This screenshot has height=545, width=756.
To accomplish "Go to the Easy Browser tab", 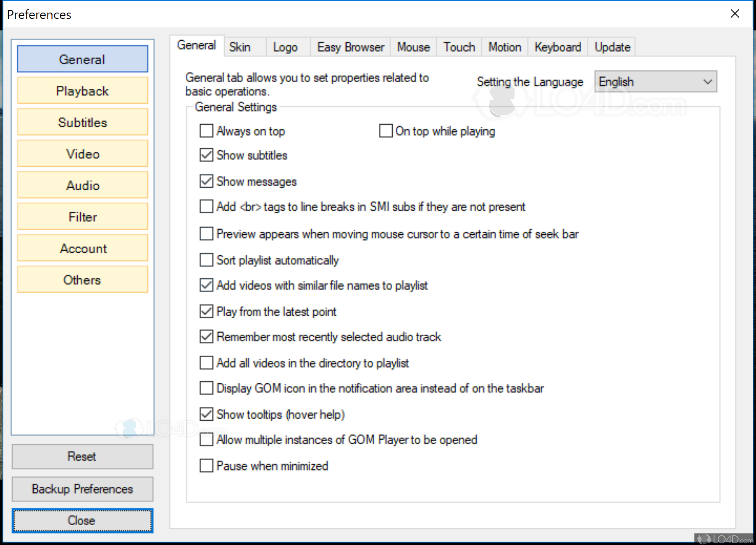I will point(350,47).
